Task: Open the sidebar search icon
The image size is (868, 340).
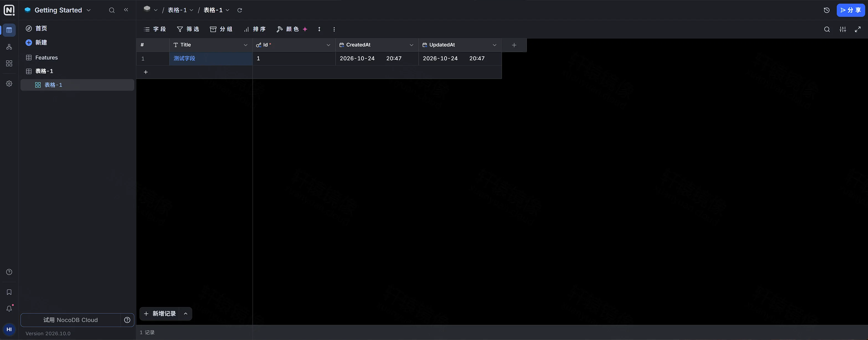Action: (112, 10)
